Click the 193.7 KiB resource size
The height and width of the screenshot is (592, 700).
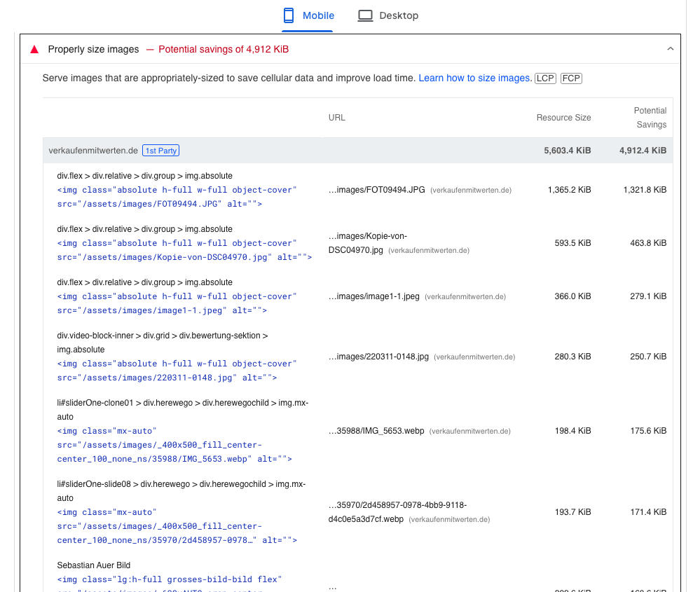[572, 512]
